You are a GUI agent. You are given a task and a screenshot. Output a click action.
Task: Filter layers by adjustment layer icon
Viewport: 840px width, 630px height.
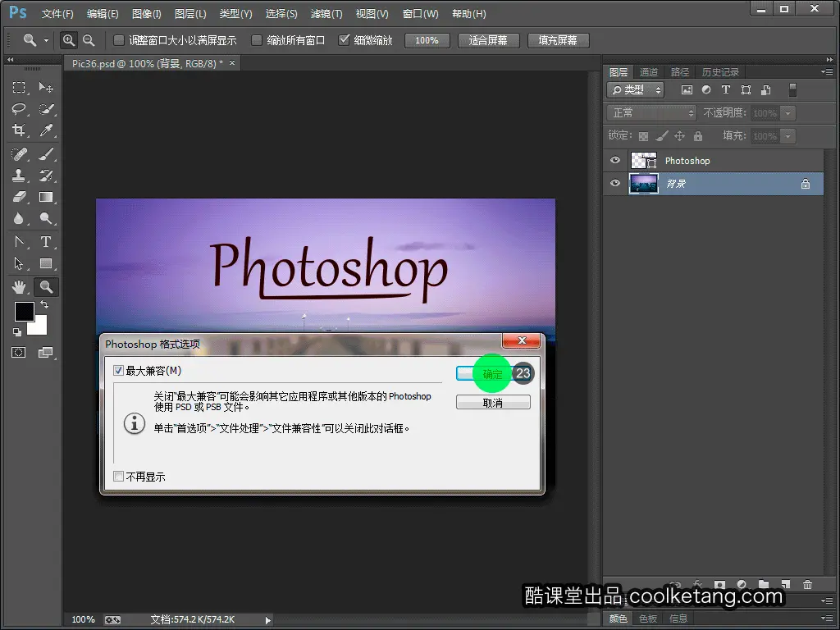pos(706,90)
